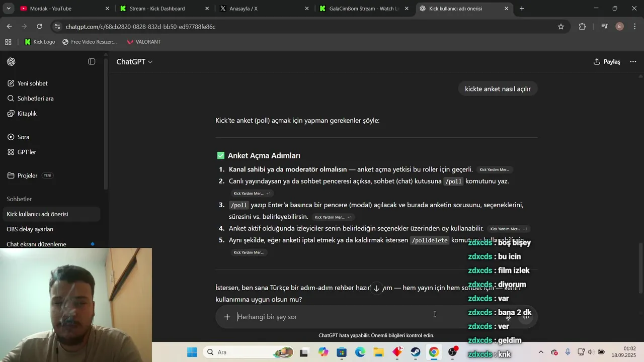The image size is (644, 362).
Task: Open a new browser tab
Action: 522,9
